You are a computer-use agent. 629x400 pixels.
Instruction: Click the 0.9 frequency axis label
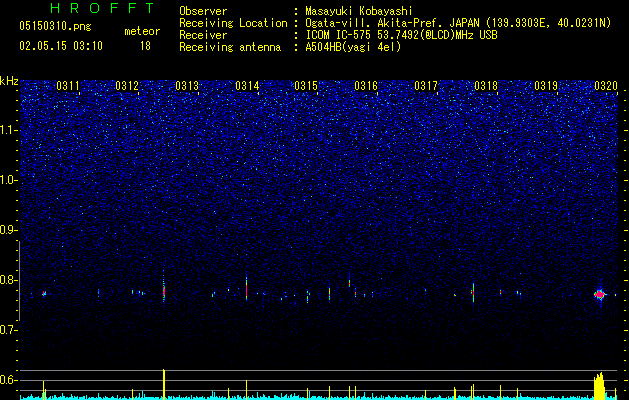pyautogui.click(x=9, y=230)
